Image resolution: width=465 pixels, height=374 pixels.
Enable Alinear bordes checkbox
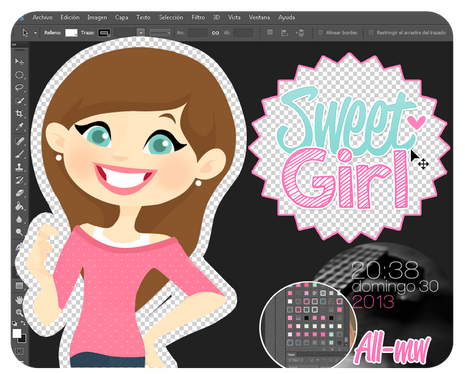click(320, 33)
